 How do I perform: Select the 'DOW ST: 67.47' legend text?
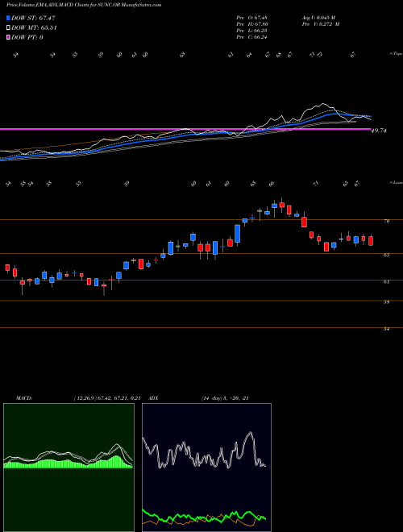[33, 18]
